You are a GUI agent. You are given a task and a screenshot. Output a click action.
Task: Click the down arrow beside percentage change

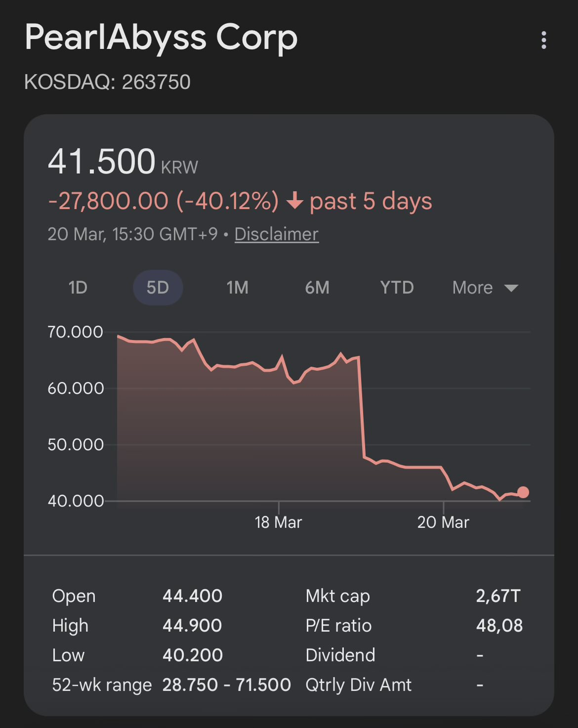295,201
